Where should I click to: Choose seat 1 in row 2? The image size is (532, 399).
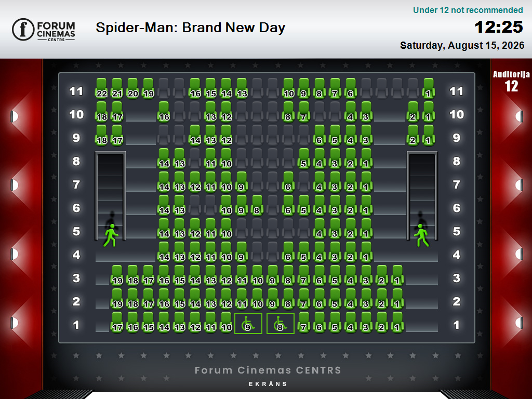tap(397, 299)
